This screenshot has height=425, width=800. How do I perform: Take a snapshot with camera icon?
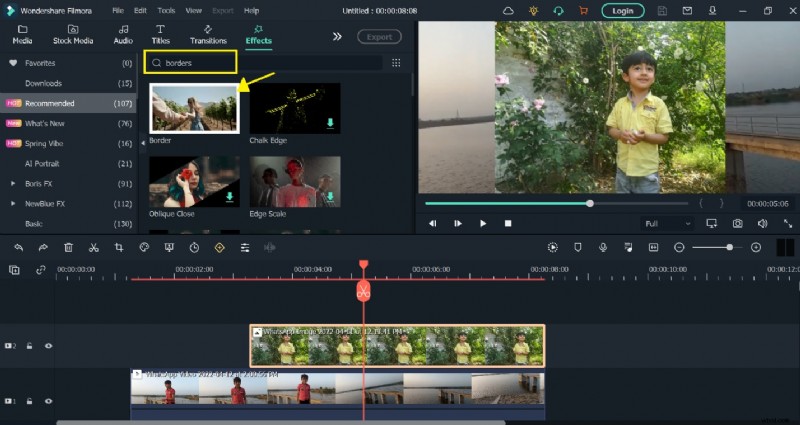click(x=737, y=223)
